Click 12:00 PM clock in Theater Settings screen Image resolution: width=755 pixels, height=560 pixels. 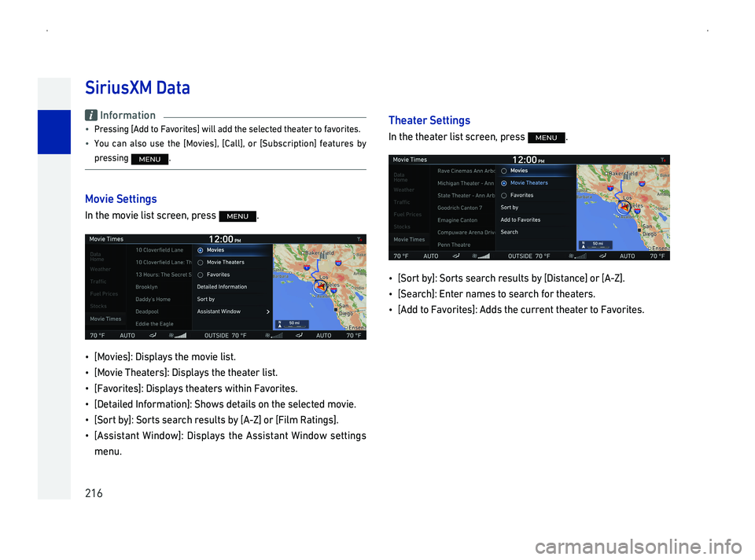528,160
